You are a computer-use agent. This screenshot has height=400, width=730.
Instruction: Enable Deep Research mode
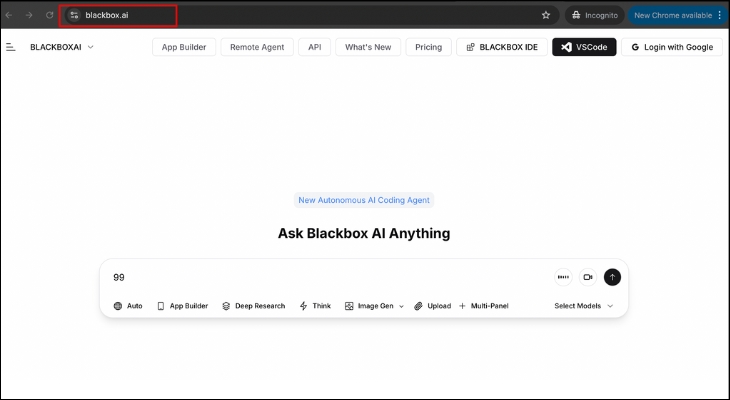pyautogui.click(x=253, y=306)
